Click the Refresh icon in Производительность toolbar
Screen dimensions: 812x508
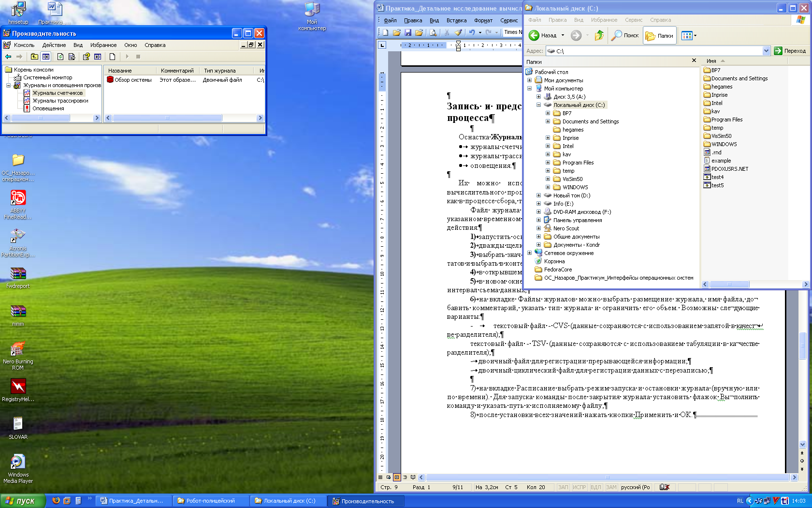(x=60, y=57)
